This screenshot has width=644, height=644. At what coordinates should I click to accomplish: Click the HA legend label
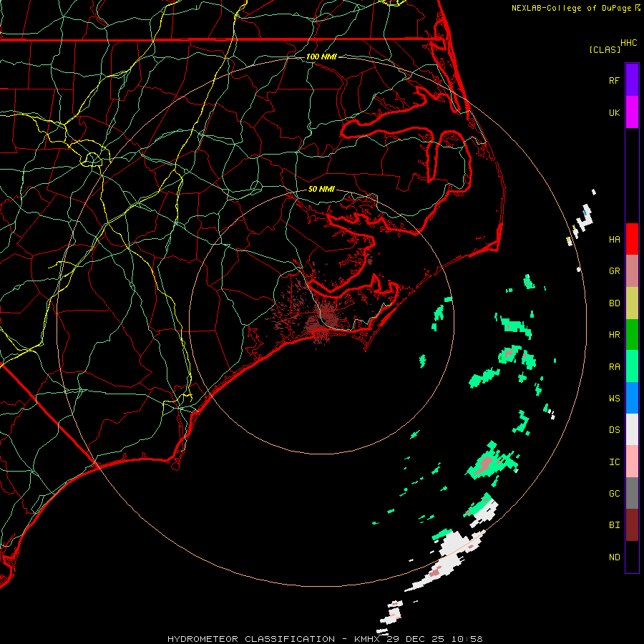click(614, 240)
